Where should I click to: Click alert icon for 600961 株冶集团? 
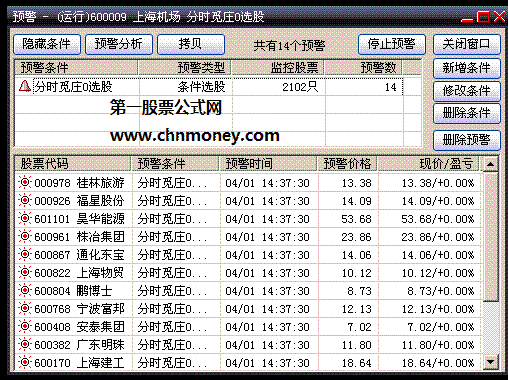25,237
